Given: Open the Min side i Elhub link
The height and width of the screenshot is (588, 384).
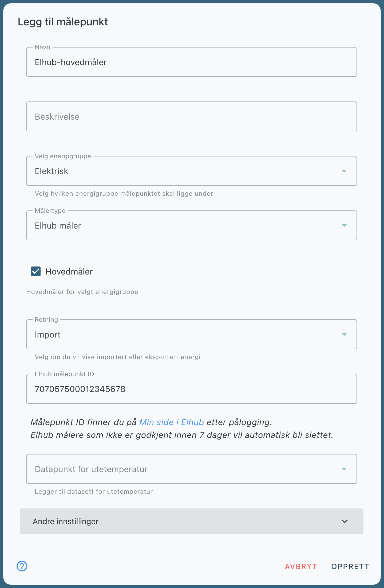Looking at the screenshot, I should [172, 422].
